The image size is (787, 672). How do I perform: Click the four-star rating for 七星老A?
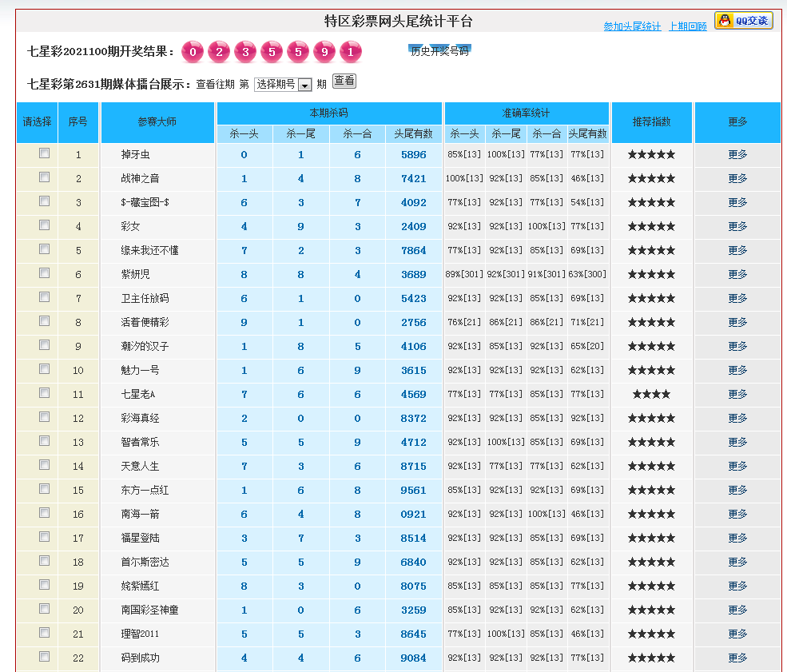(651, 395)
